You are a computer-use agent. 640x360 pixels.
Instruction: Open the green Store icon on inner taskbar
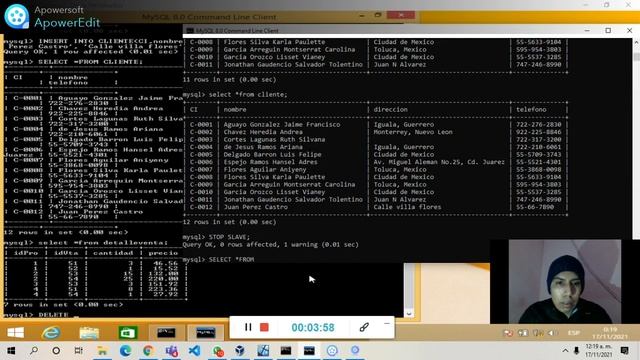[127, 333]
